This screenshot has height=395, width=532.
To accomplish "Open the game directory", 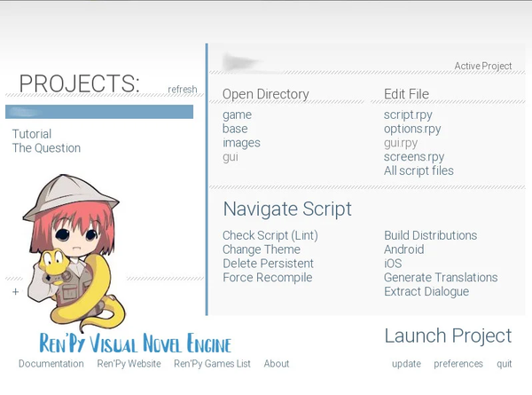I will coord(237,115).
